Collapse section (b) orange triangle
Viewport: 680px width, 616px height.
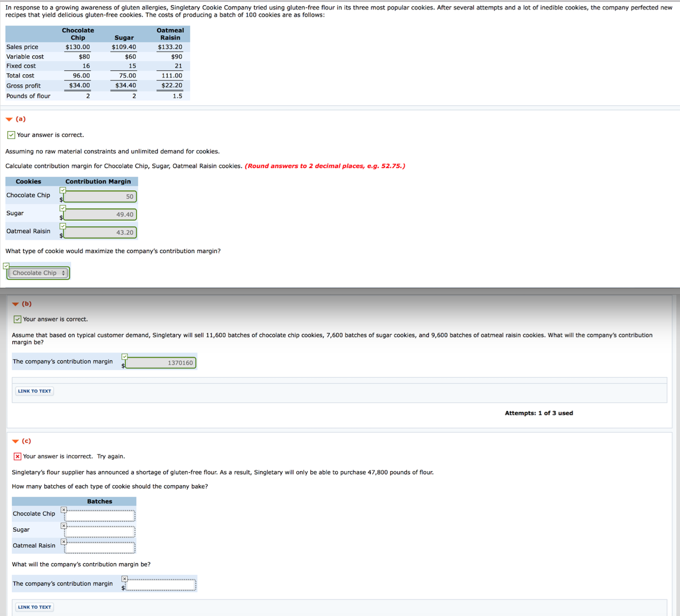15,304
